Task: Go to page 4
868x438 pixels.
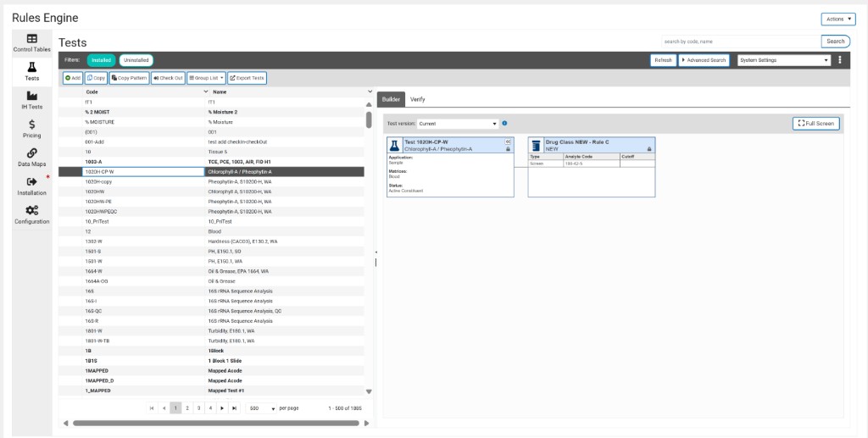Action: (x=210, y=408)
